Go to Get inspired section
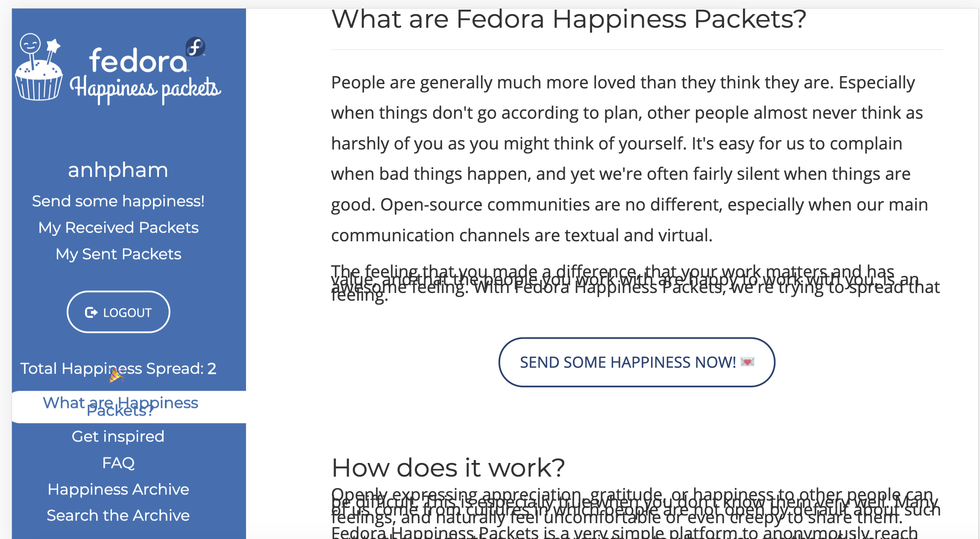 pos(118,436)
